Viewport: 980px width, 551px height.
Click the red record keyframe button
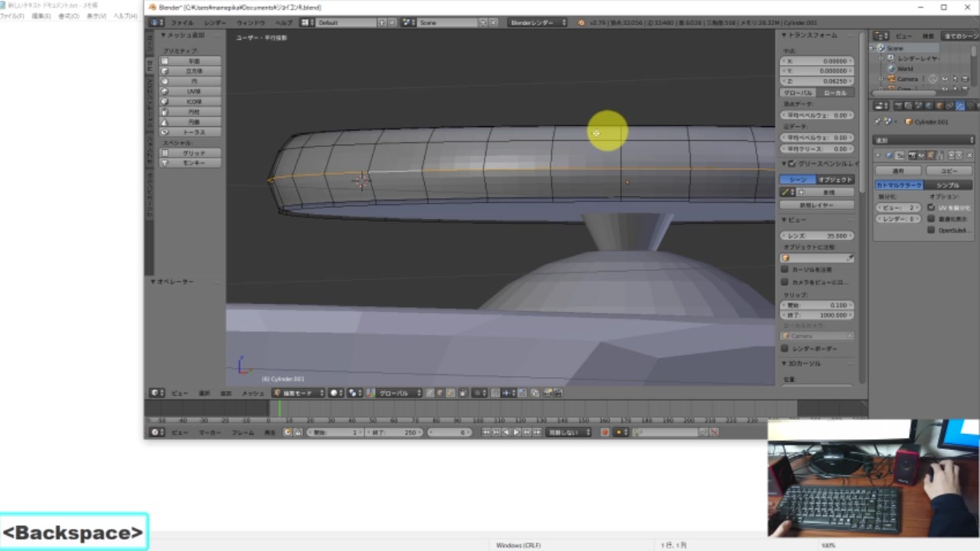pyautogui.click(x=604, y=432)
